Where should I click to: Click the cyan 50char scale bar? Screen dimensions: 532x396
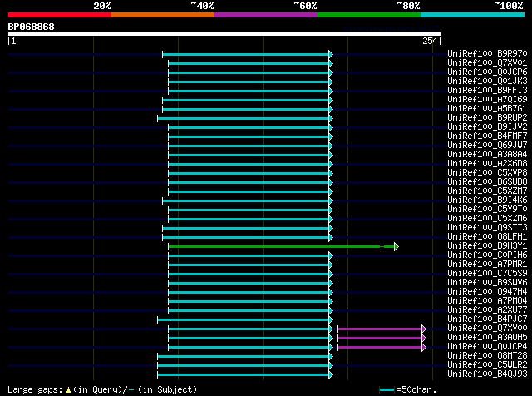[x=387, y=389]
